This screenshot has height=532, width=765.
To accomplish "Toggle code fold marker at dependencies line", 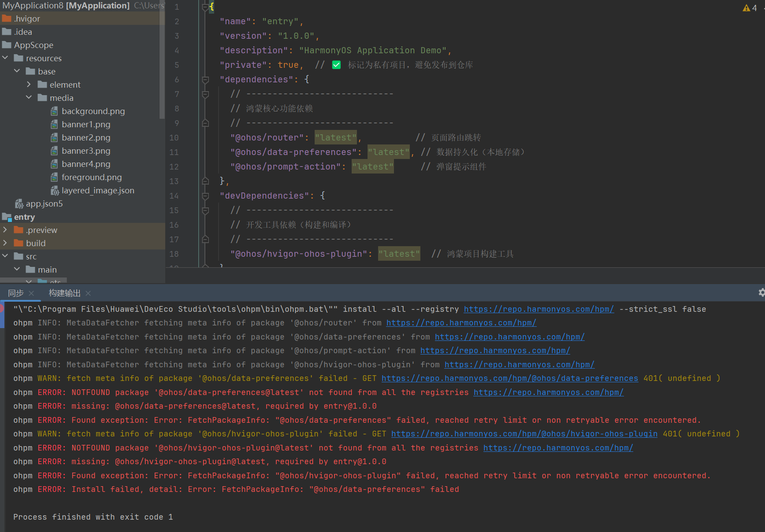I will pos(205,80).
